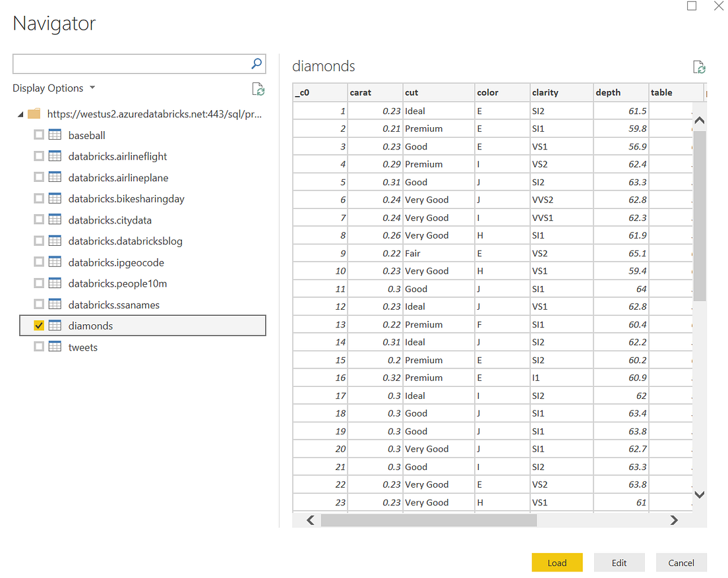Click the table icon beside diamonds
728x578 pixels.
[x=53, y=325]
